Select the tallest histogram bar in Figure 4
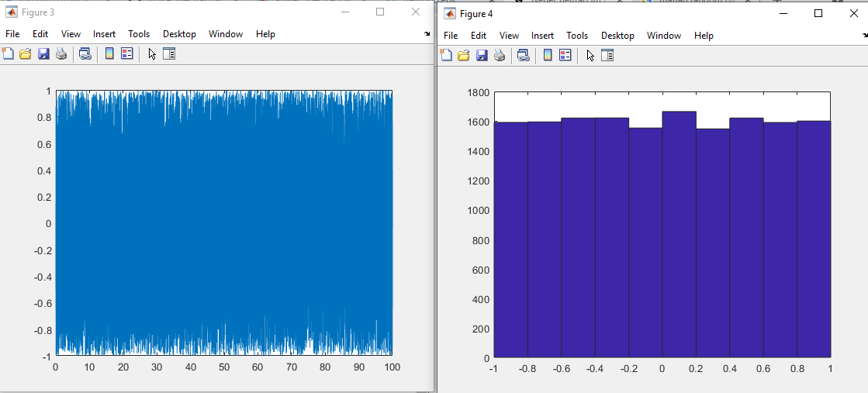 pos(679,234)
